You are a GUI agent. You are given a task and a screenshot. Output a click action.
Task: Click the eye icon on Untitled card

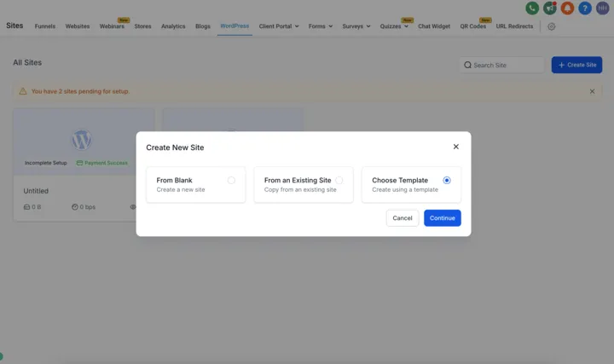(133, 207)
